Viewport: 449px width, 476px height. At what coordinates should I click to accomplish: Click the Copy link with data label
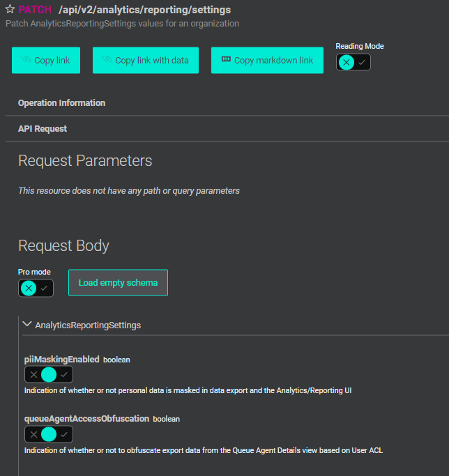point(151,61)
